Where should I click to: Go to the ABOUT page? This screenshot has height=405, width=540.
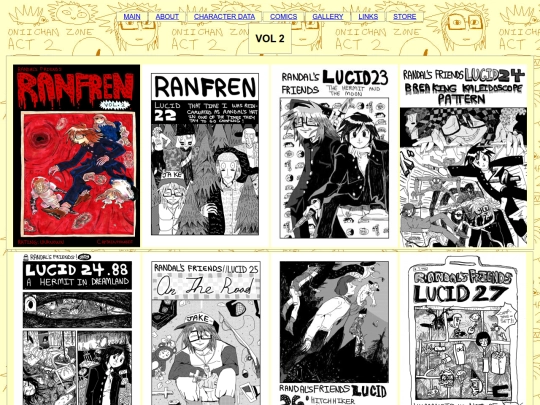pyautogui.click(x=167, y=17)
